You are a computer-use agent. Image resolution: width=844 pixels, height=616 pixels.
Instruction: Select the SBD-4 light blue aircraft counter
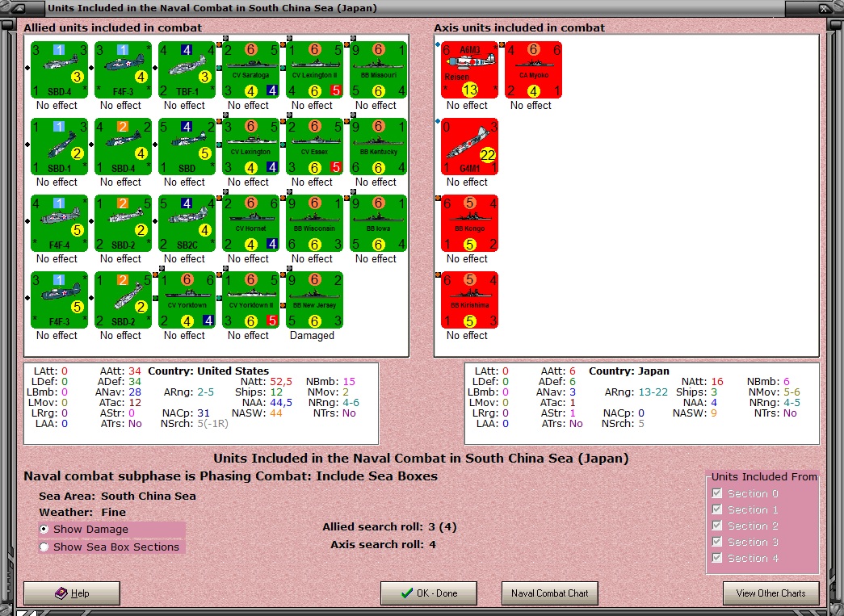tap(59, 70)
